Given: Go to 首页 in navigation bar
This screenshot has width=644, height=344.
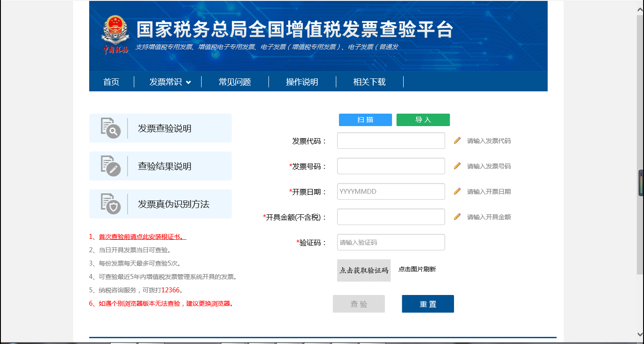Looking at the screenshot, I should tap(111, 82).
